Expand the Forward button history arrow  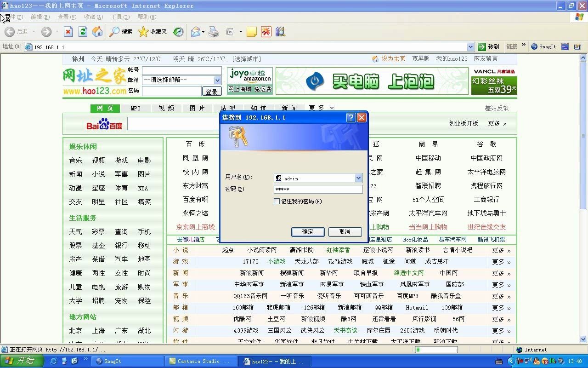pyautogui.click(x=57, y=32)
